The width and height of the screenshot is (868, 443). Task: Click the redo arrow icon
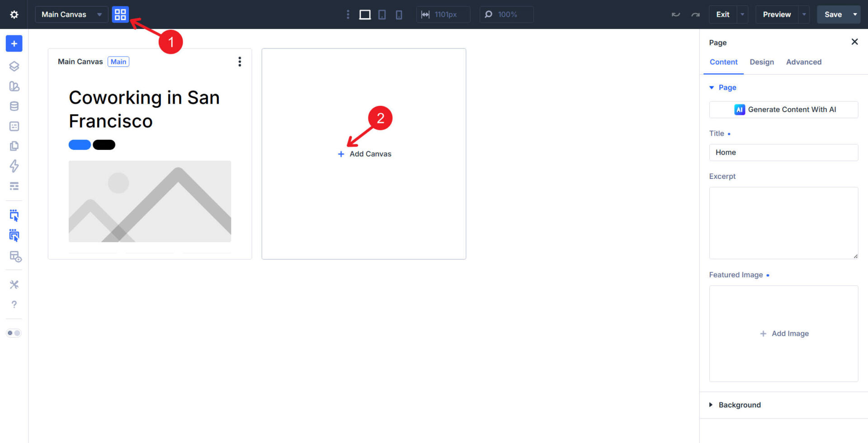pos(695,14)
